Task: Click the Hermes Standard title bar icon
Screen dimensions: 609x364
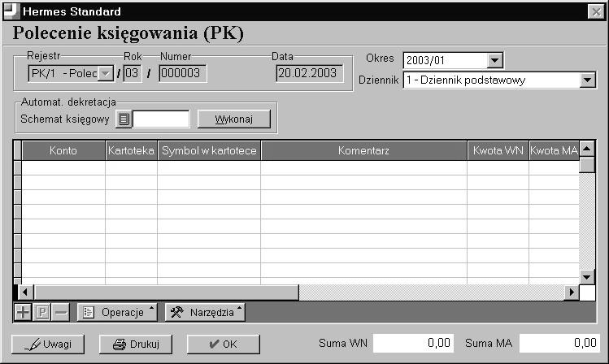Action: tap(11, 11)
